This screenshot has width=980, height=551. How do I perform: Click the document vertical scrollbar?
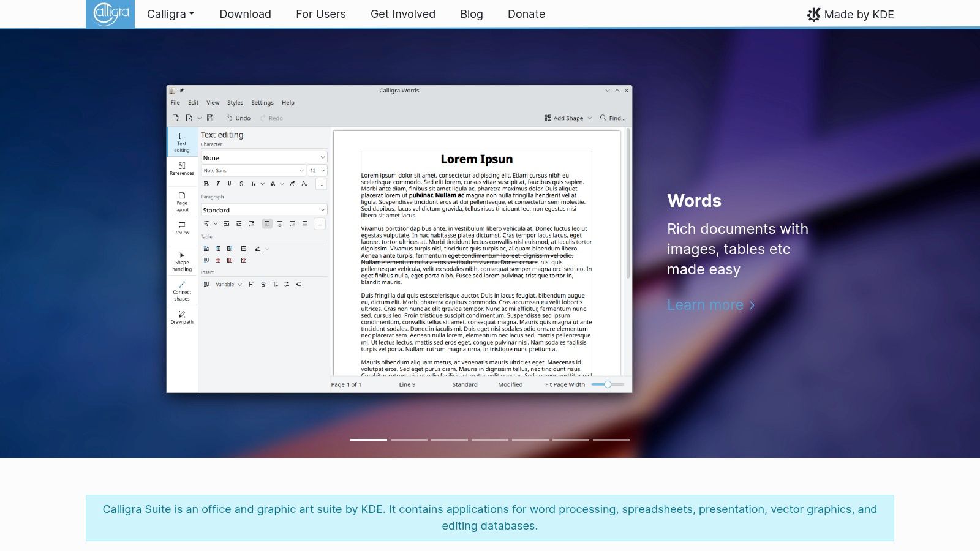(x=628, y=203)
